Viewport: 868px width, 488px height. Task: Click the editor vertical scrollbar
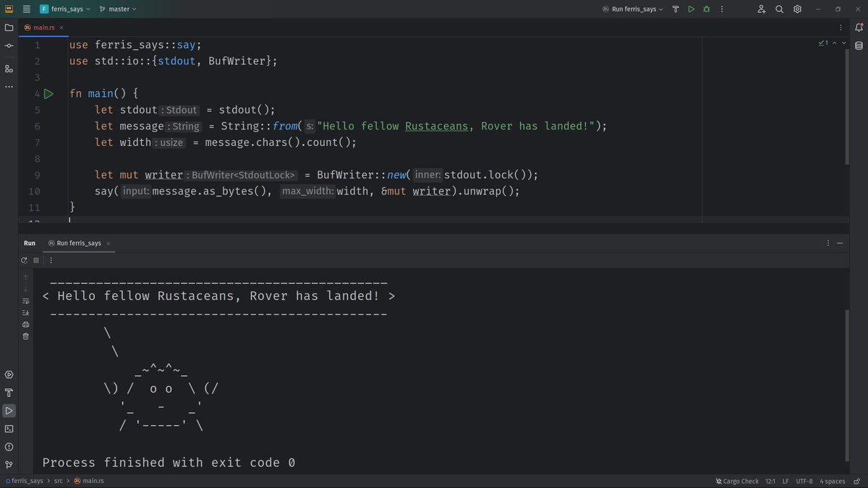click(848, 108)
